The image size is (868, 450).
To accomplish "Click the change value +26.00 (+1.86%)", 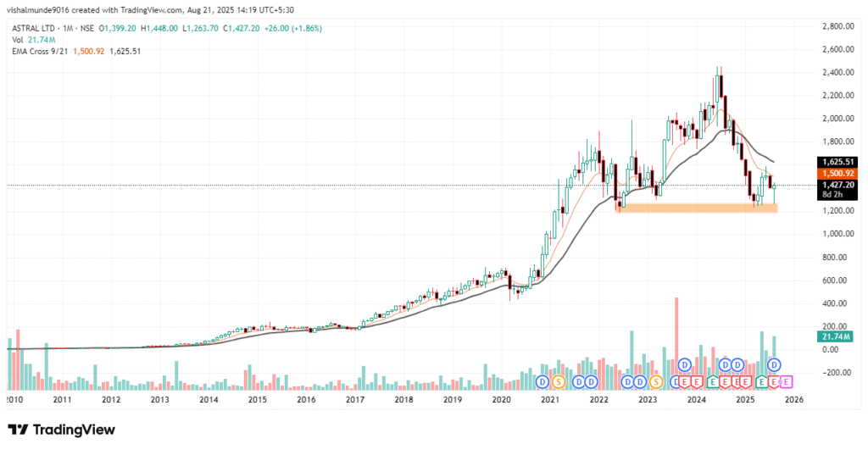I will (293, 28).
